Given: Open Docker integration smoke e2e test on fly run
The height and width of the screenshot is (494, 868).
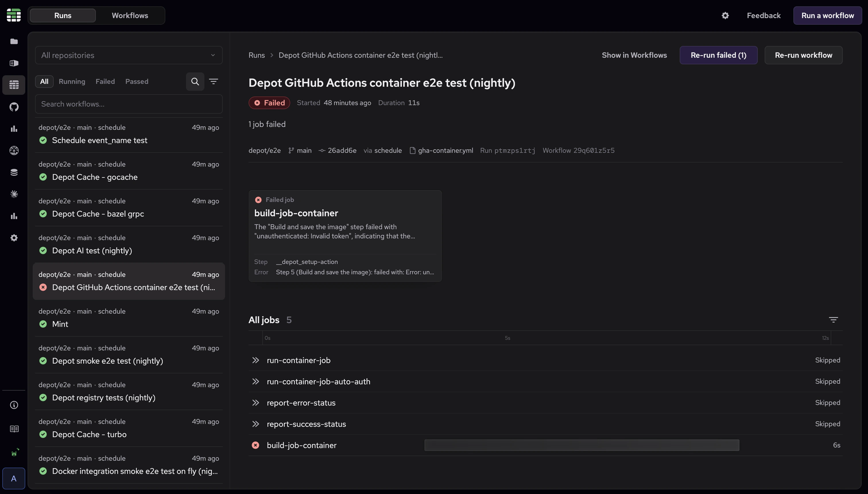Looking at the screenshot, I should pyautogui.click(x=129, y=465).
